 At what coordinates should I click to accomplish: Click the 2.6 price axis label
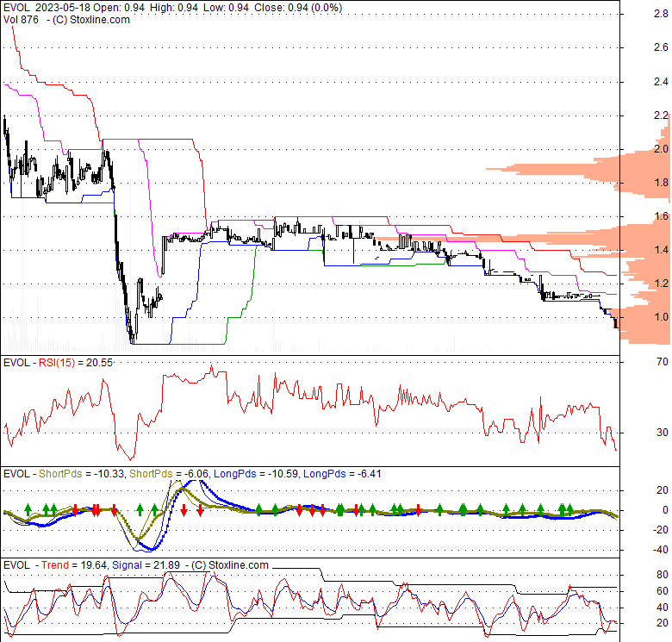[x=661, y=47]
